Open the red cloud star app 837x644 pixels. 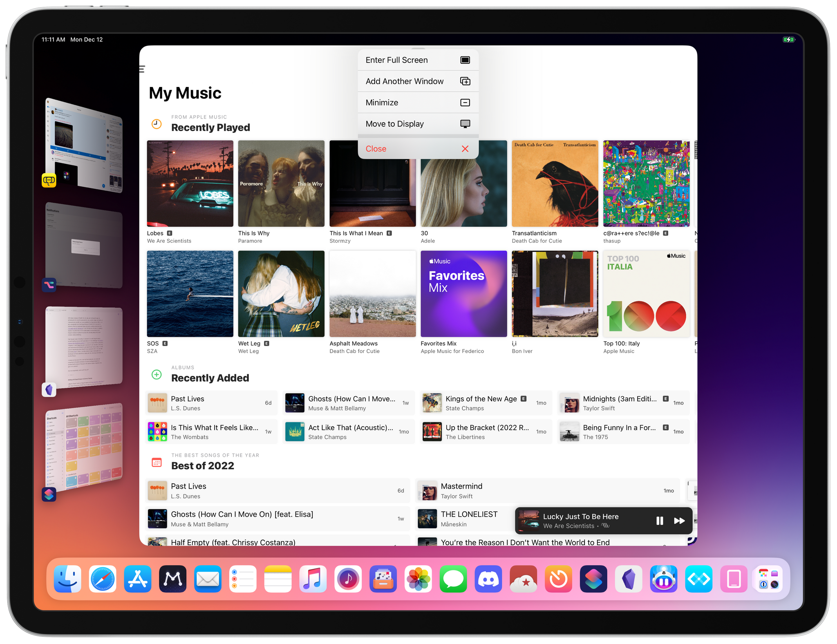click(x=524, y=579)
